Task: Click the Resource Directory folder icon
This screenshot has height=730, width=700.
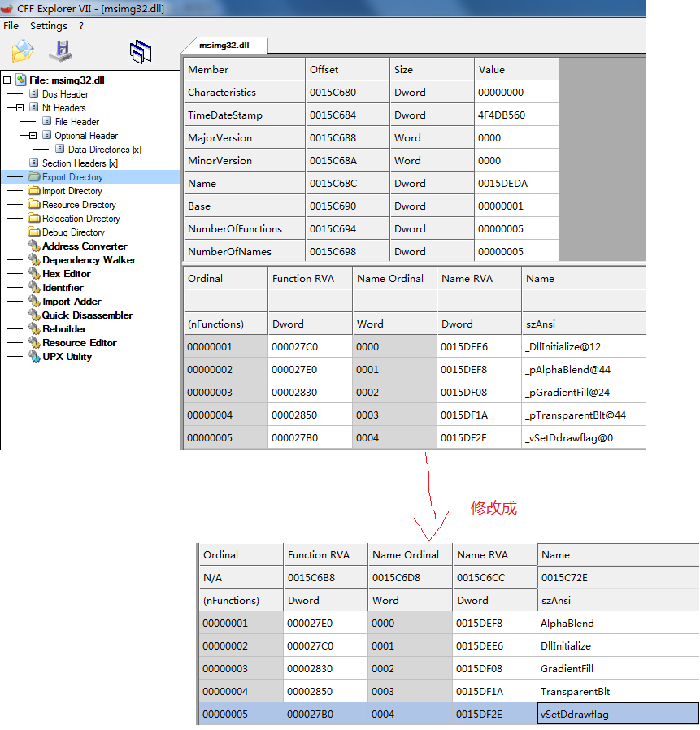Action: (x=34, y=204)
